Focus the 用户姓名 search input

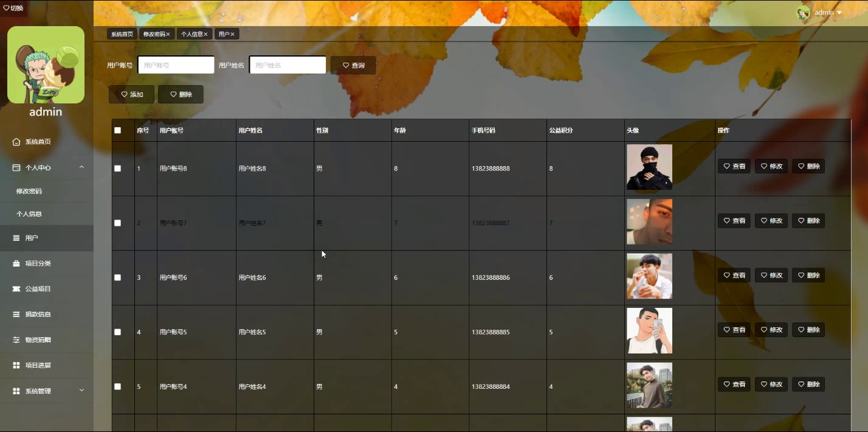[x=288, y=65]
